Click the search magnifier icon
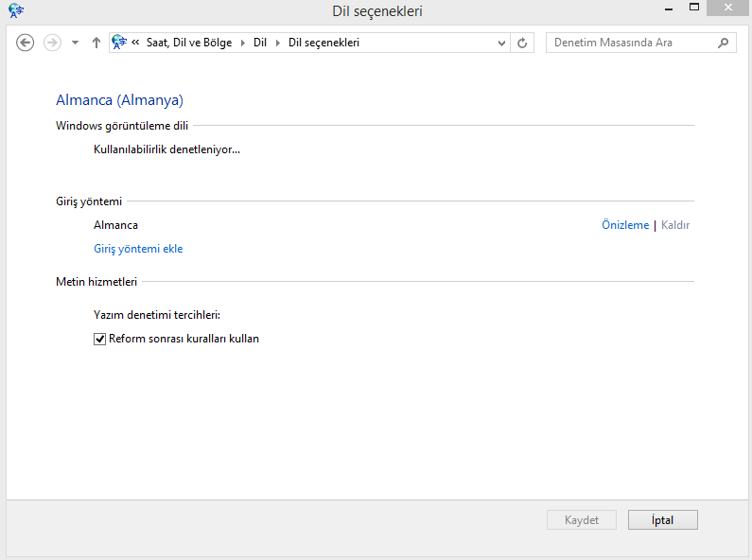The height and width of the screenshot is (560, 752). [724, 43]
